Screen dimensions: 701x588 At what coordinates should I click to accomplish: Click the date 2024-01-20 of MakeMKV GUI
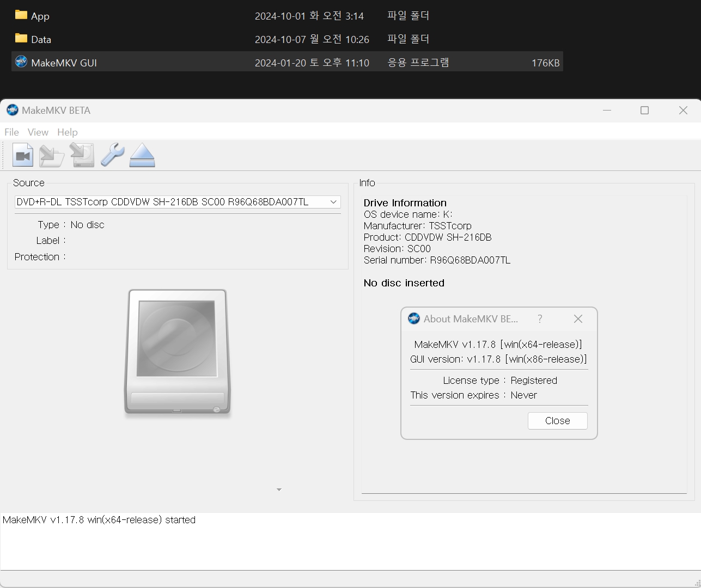click(x=312, y=63)
